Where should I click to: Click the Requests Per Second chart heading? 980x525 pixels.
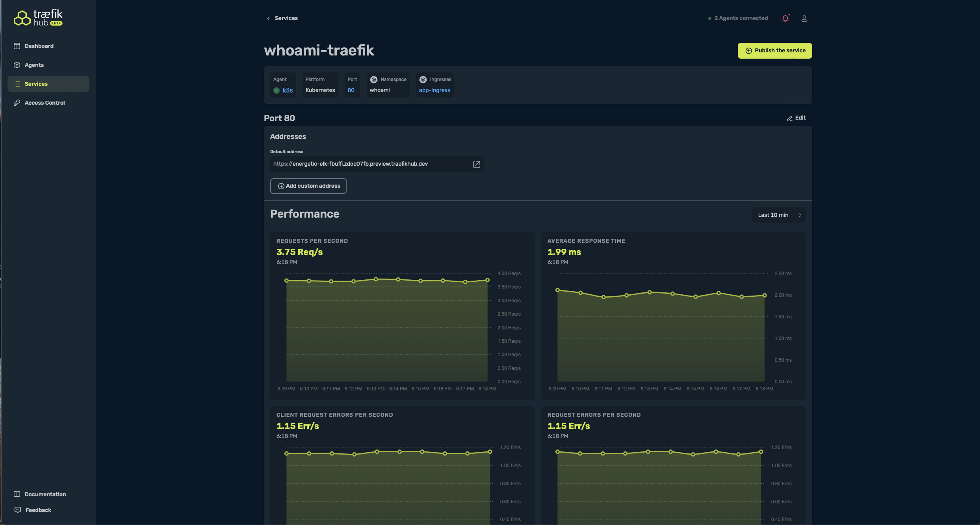pos(312,241)
